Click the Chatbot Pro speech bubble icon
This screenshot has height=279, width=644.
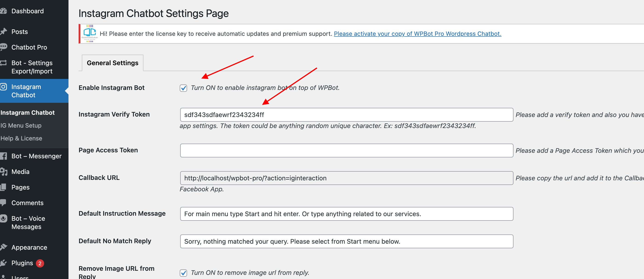click(3, 47)
